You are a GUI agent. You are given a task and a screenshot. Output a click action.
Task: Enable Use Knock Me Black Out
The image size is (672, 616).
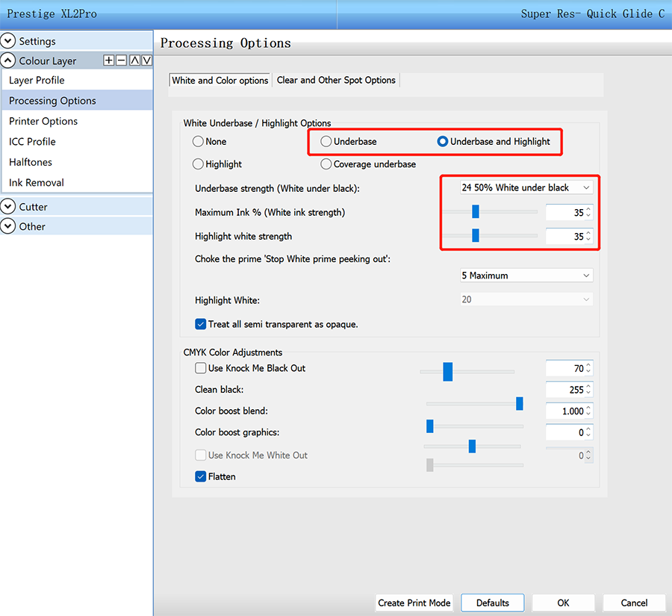(x=200, y=368)
